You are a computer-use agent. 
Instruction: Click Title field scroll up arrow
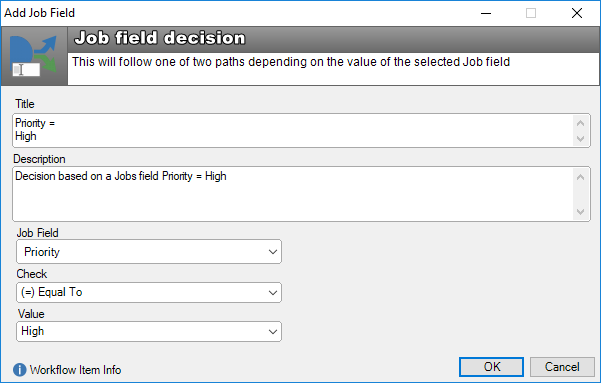580,123
